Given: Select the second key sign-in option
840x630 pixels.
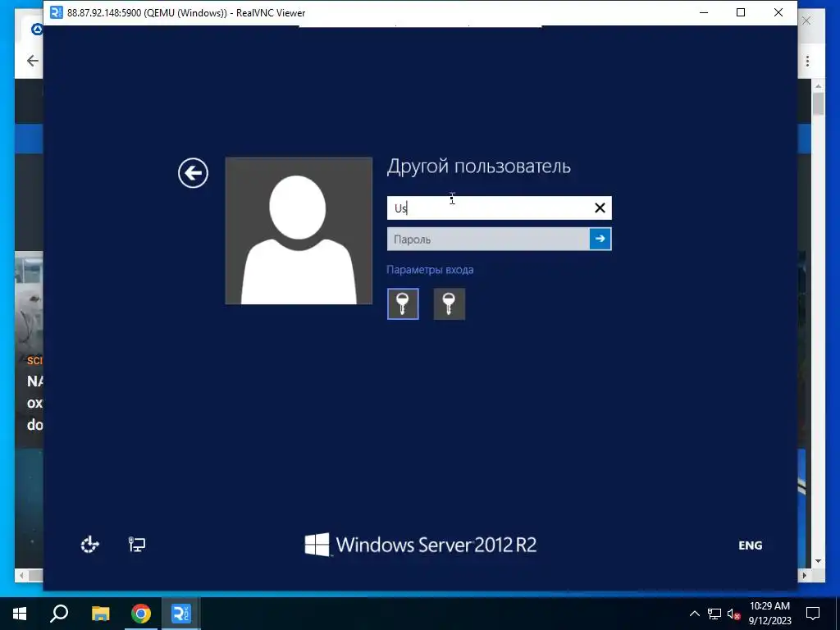Looking at the screenshot, I should click(x=449, y=304).
